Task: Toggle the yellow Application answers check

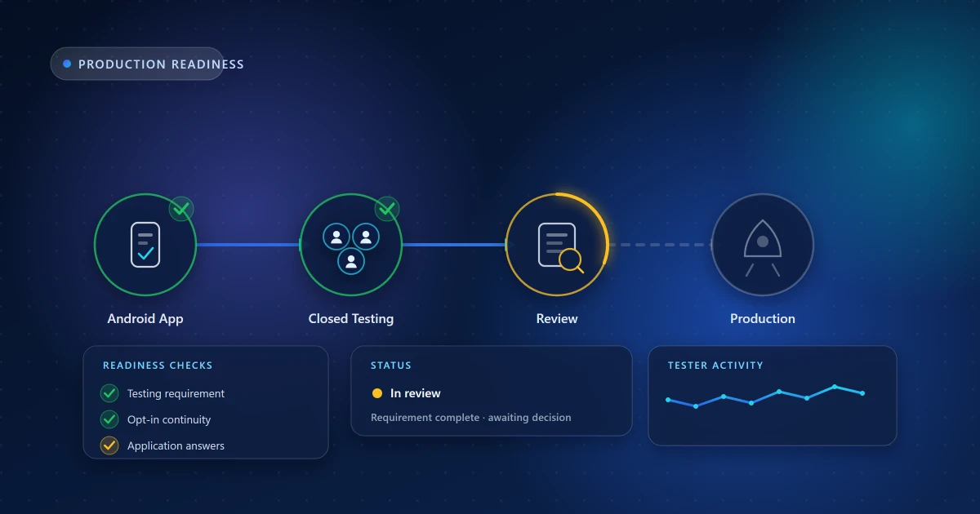Action: (109, 445)
